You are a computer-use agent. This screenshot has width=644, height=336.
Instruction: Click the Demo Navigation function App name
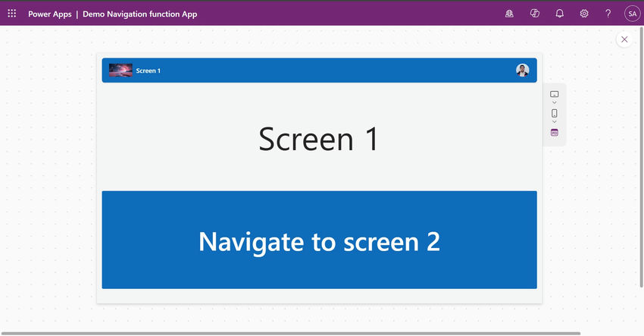tap(139, 14)
